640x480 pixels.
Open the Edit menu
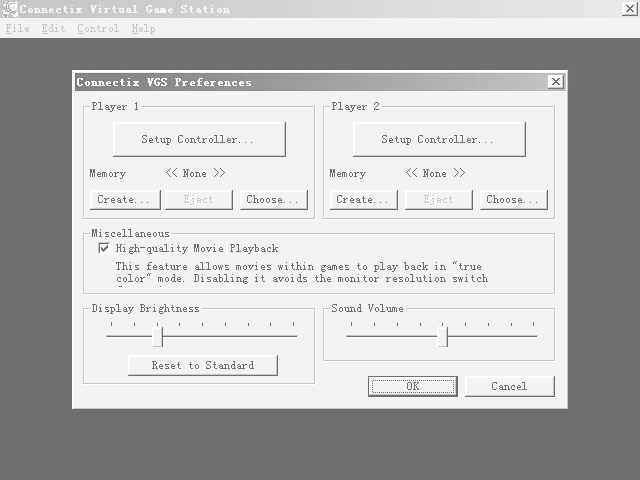click(x=53, y=28)
